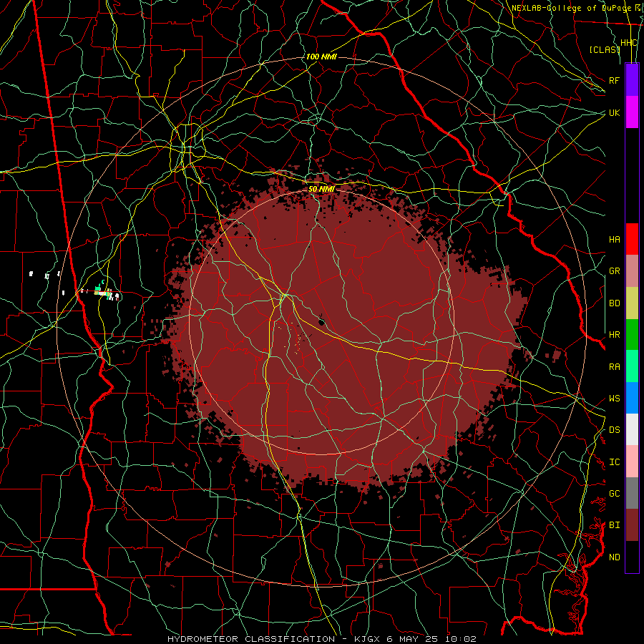Click the BI legend label
644x644 pixels.
(614, 525)
